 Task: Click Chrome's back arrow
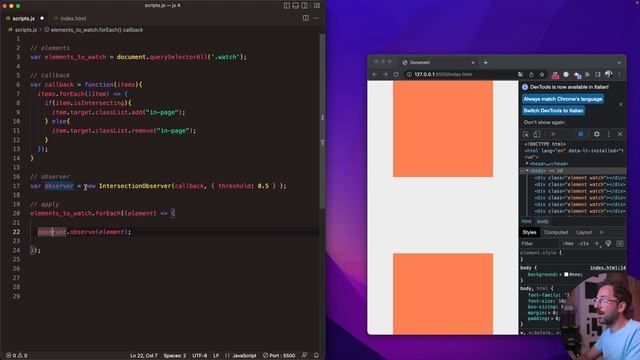(375, 74)
